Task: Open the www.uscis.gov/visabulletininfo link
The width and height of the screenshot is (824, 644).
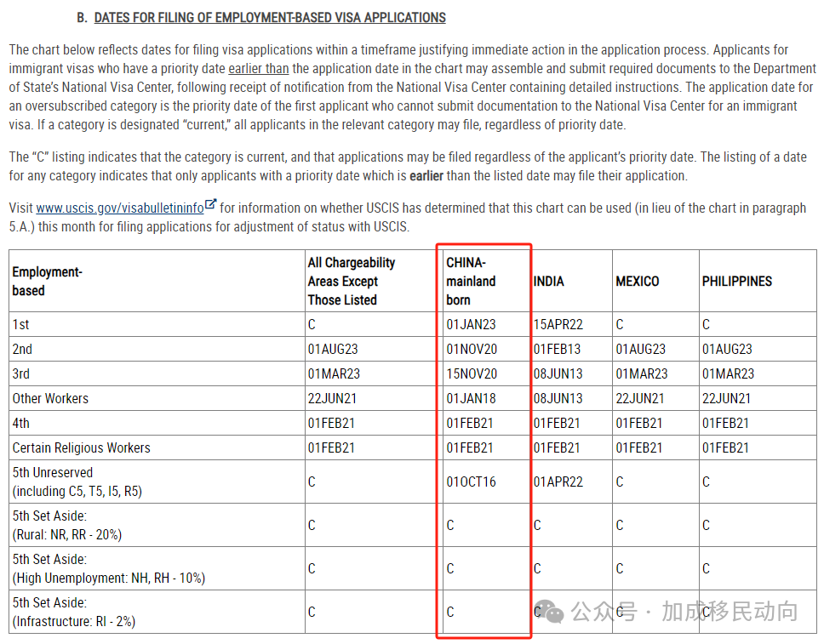Action: (120, 208)
